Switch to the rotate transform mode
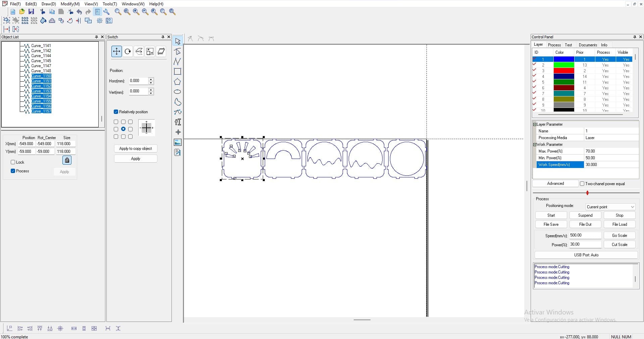The image size is (644, 339). 128,51
